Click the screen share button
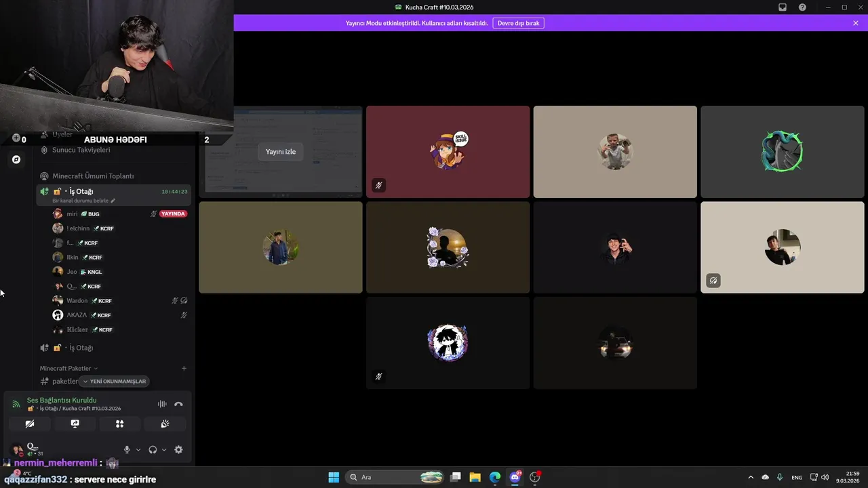 (x=75, y=424)
